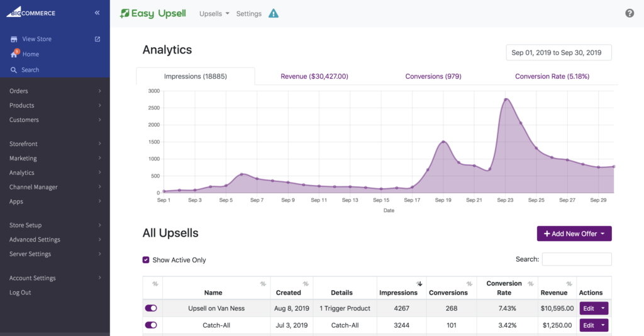Disable the Catch-All upsell toggle
The width and height of the screenshot is (644, 336).
point(151,325)
